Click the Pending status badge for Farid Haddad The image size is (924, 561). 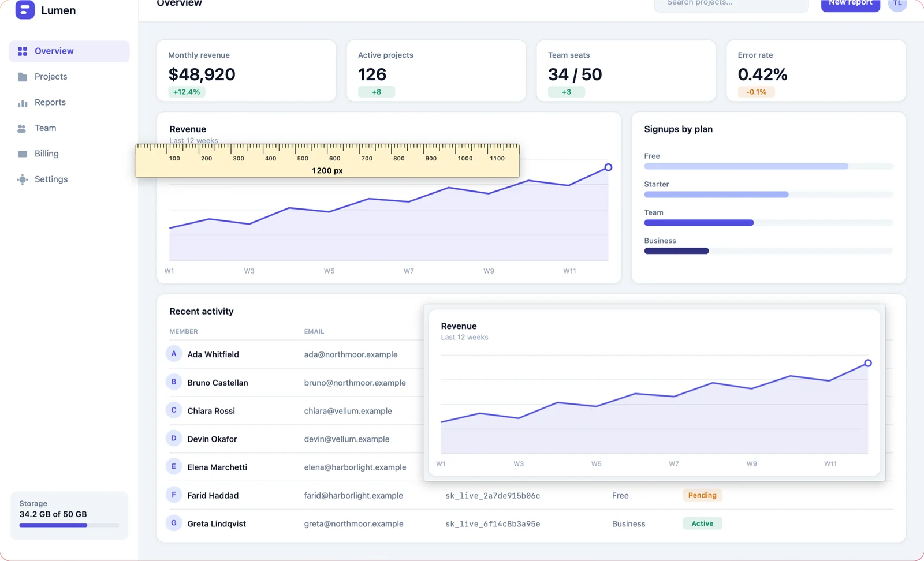point(702,495)
